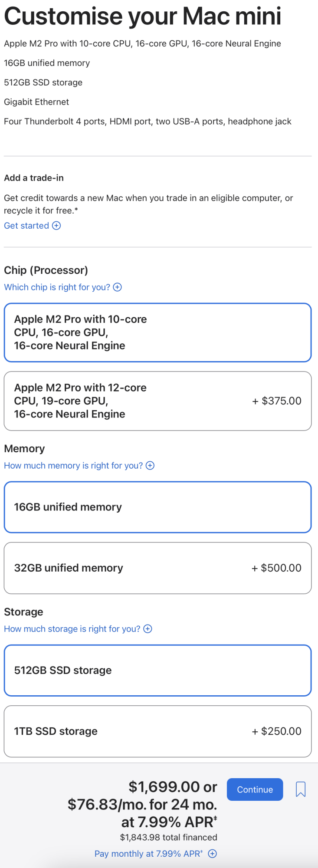Click Pay monthly at 7.99% APR link

click(x=148, y=854)
